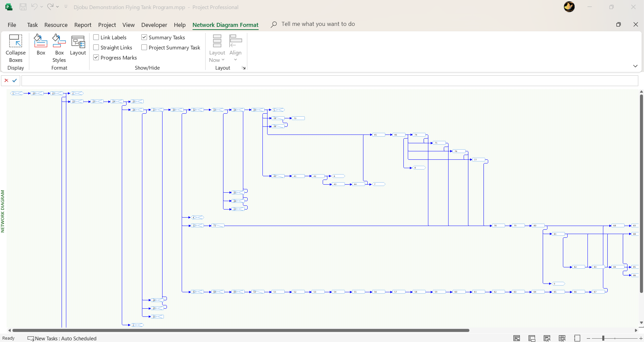Adjust the zoom slider handle
The width and height of the screenshot is (644, 342).
point(603,338)
